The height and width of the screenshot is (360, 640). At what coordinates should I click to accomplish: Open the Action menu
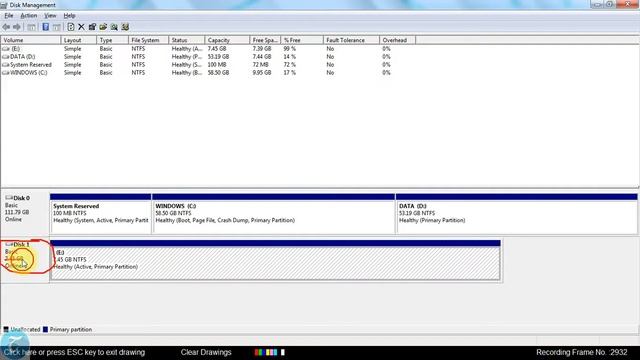(29, 16)
